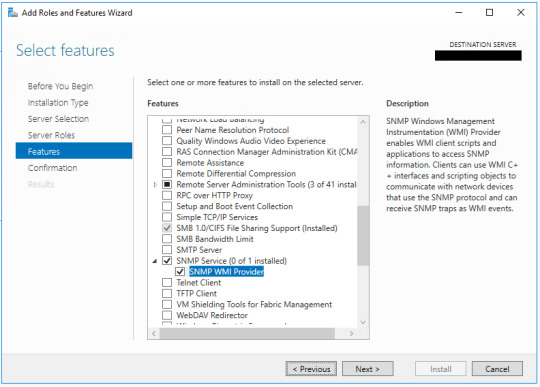Select the SMTP Server label

[x=199, y=250]
